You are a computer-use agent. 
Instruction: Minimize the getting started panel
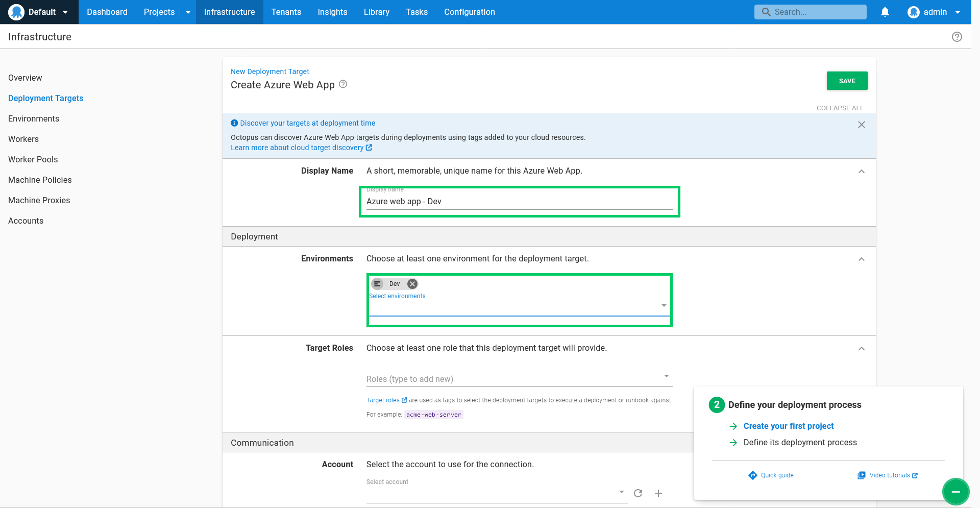click(955, 492)
